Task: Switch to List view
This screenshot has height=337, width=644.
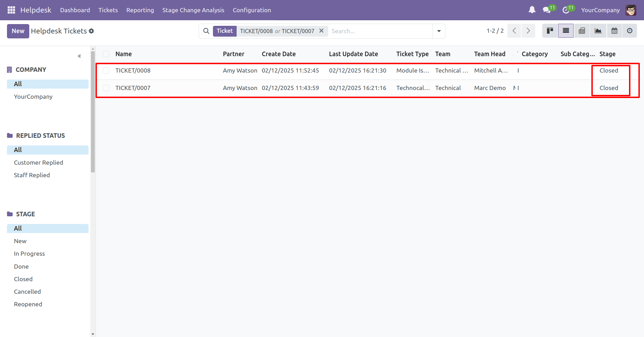Action: (566, 31)
